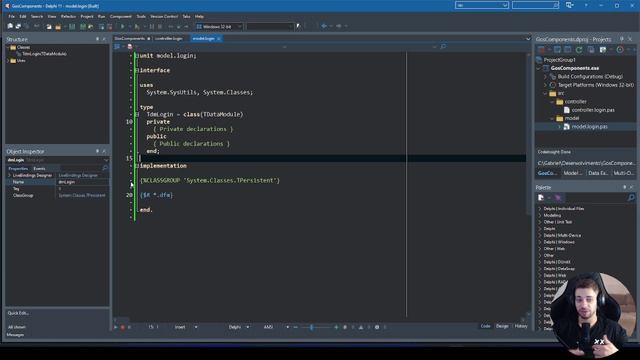Viewport: 640px width, 360px height.
Task: Collapse the interface section fold marker
Action: click(137, 70)
